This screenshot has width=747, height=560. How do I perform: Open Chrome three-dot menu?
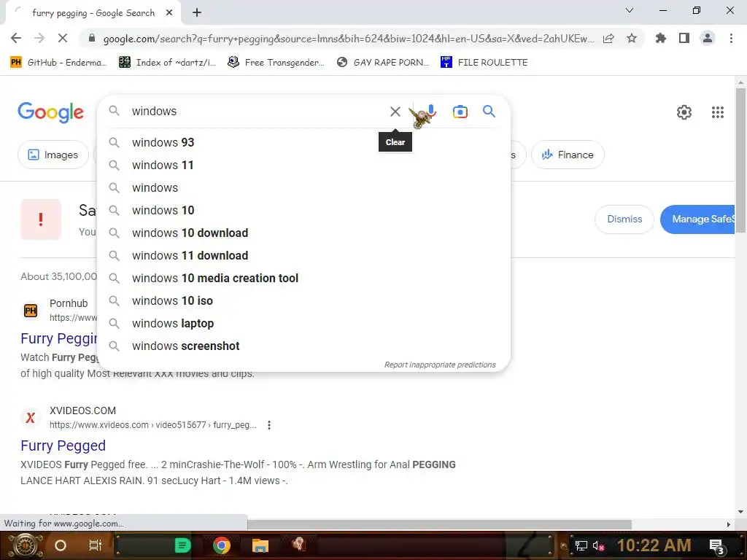tap(731, 38)
